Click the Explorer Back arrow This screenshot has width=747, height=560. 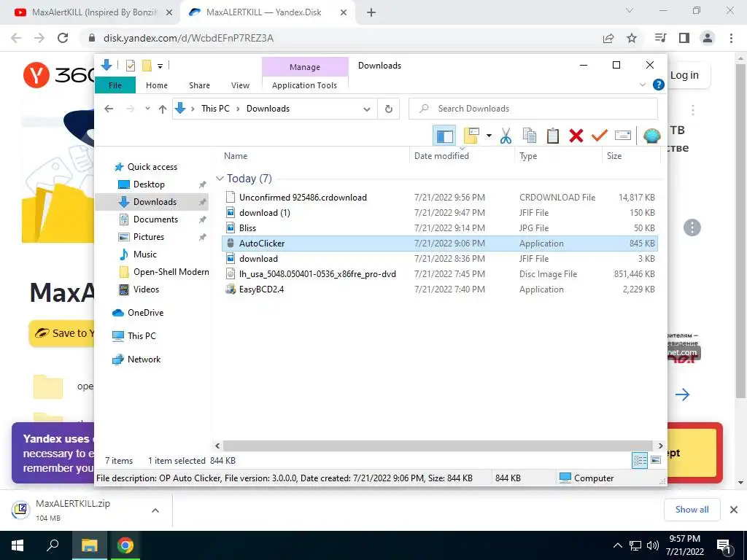tap(109, 109)
